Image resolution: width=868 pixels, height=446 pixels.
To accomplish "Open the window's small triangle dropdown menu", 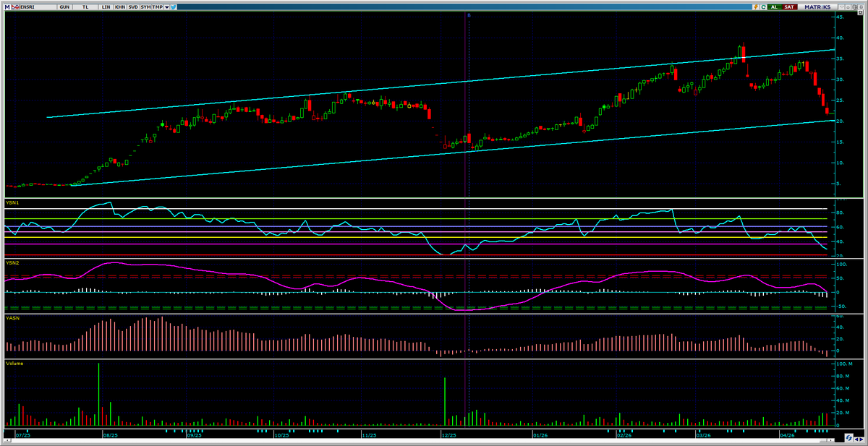I will click(842, 7).
